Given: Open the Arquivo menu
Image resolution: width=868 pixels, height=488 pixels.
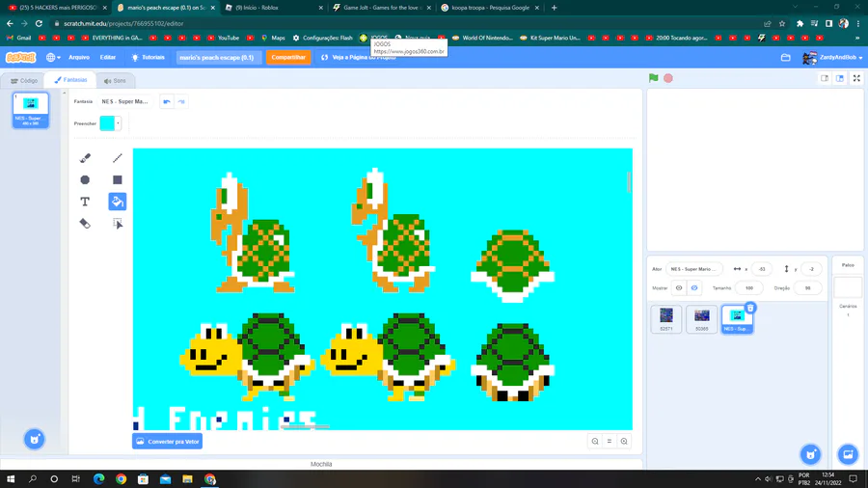Looking at the screenshot, I should click(79, 58).
